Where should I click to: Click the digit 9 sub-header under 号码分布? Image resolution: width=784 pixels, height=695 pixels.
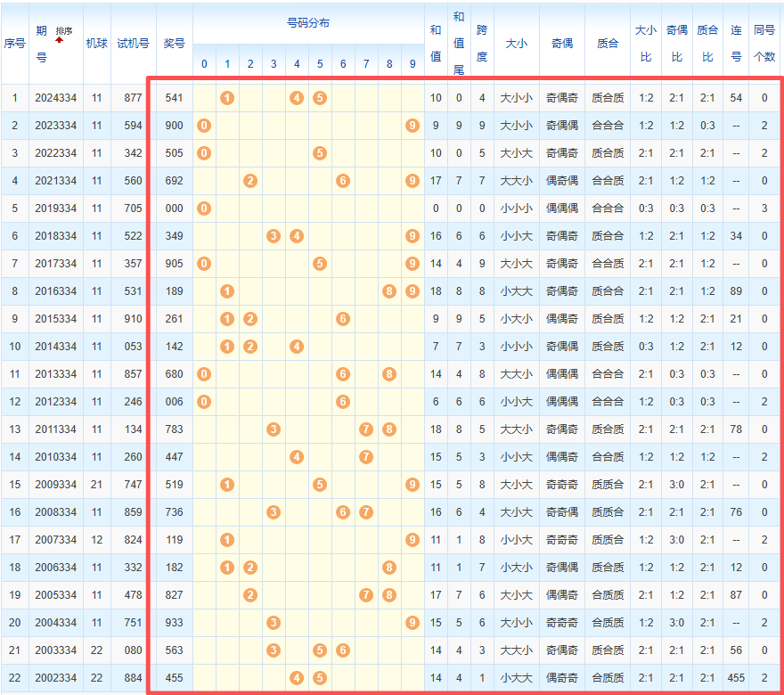click(x=412, y=64)
